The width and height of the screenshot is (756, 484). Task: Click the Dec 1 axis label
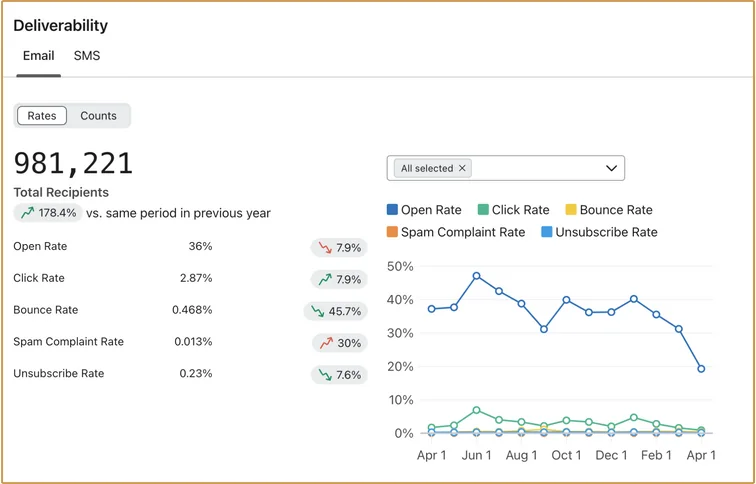611,456
